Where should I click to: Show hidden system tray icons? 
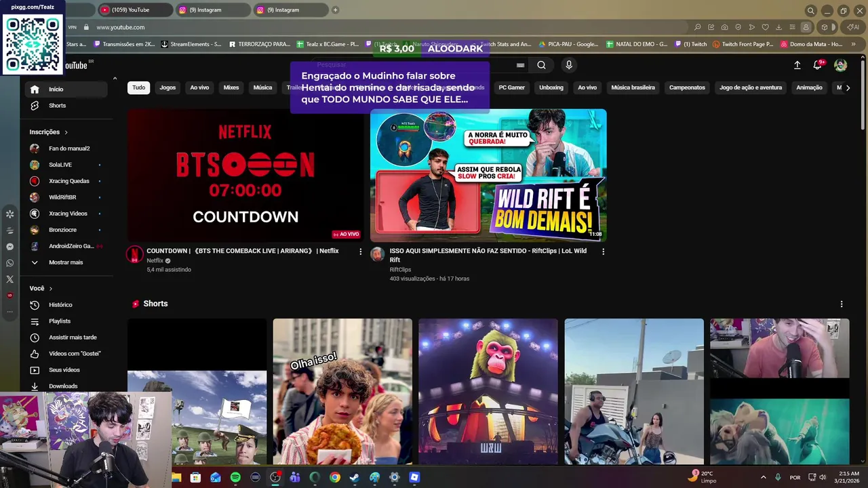763,477
